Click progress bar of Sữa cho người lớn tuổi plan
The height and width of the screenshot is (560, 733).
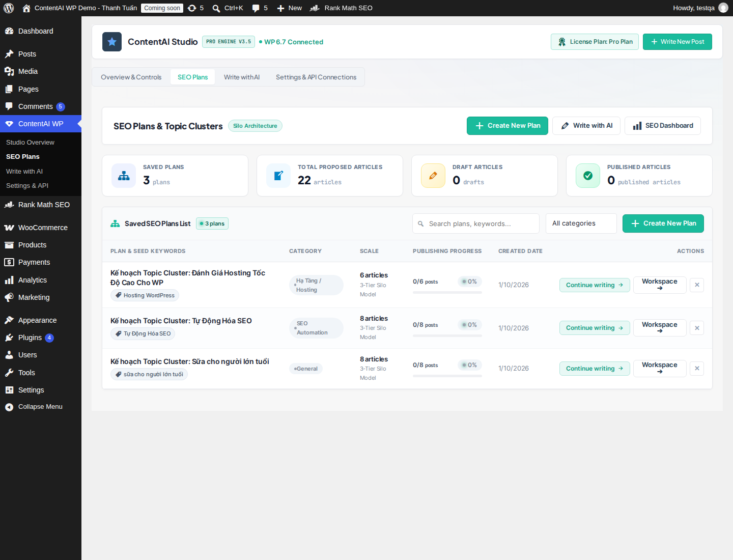click(447, 376)
